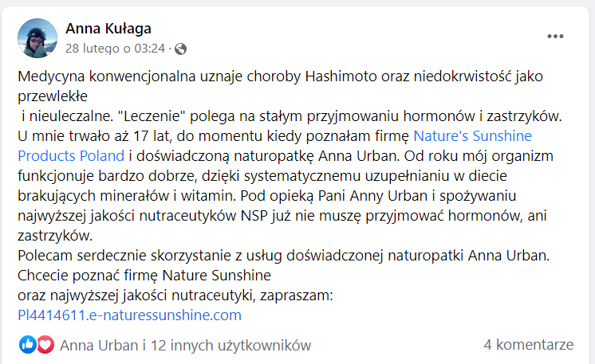
Task: Click the post timestamp 28 lutego o 03:24
Action: pyautogui.click(x=114, y=49)
